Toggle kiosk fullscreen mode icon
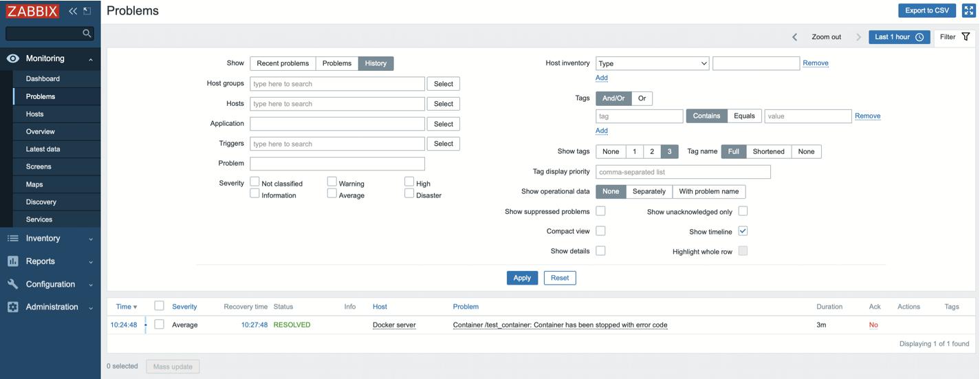Viewport: 980px width, 379px height. [x=968, y=10]
